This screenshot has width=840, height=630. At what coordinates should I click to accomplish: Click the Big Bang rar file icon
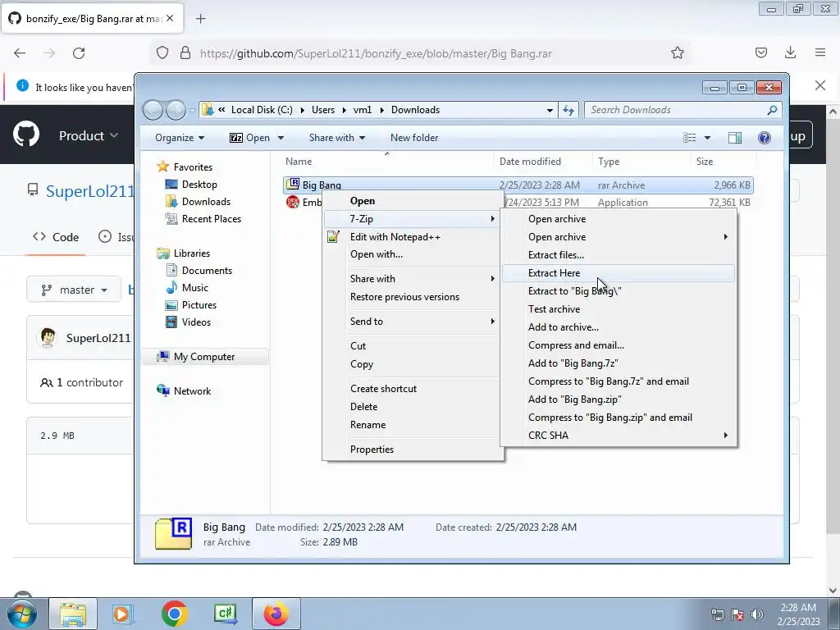click(x=293, y=185)
